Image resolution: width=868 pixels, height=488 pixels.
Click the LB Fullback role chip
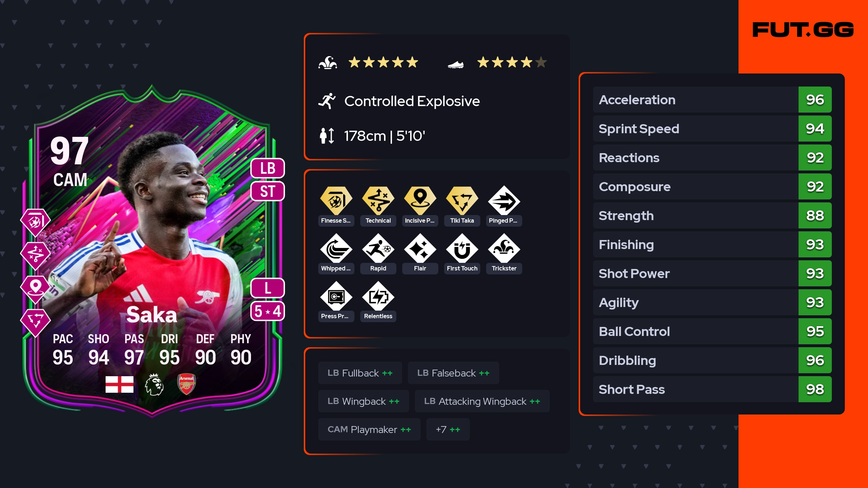360,373
